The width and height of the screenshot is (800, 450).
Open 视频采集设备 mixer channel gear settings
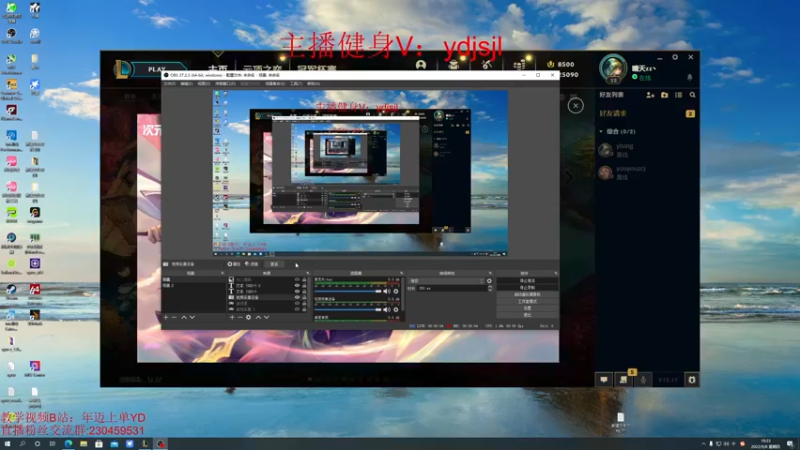pos(396,310)
